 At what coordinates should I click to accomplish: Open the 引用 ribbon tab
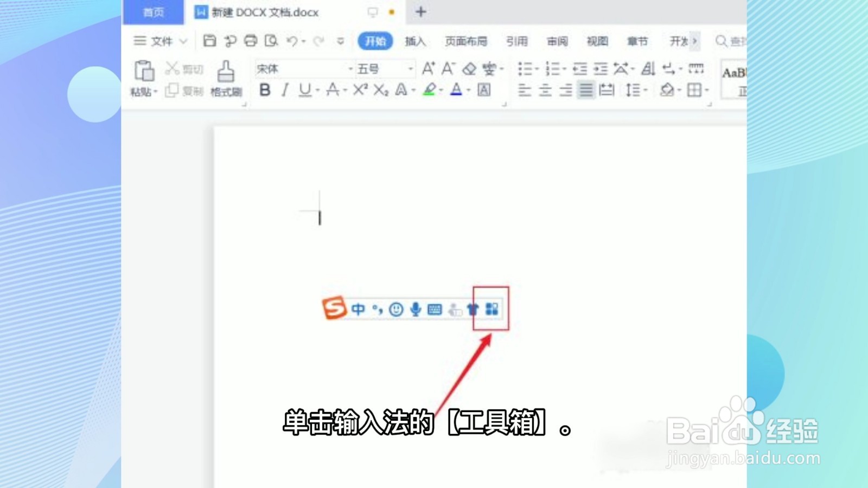pyautogui.click(x=516, y=41)
